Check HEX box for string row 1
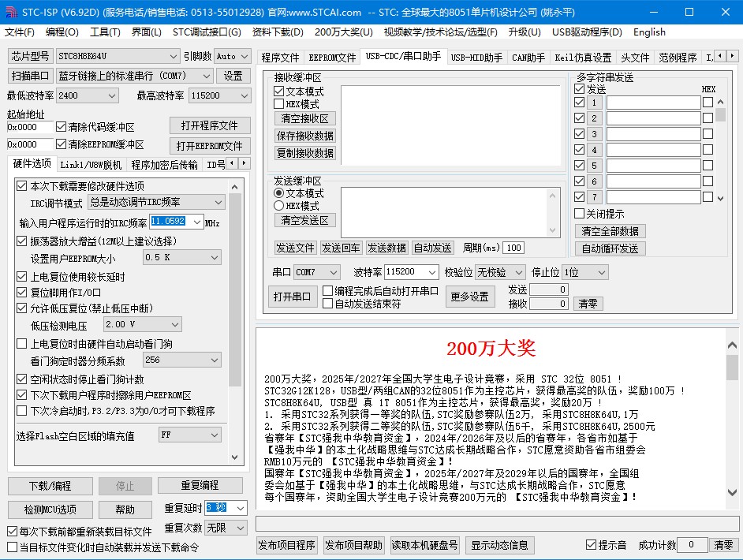The width and height of the screenshot is (743, 560). (x=708, y=103)
